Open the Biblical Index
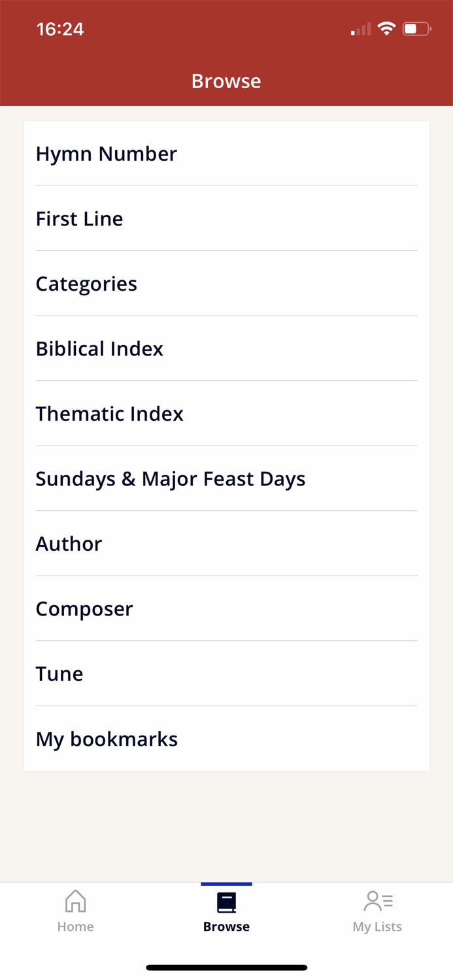 pyautogui.click(x=99, y=348)
